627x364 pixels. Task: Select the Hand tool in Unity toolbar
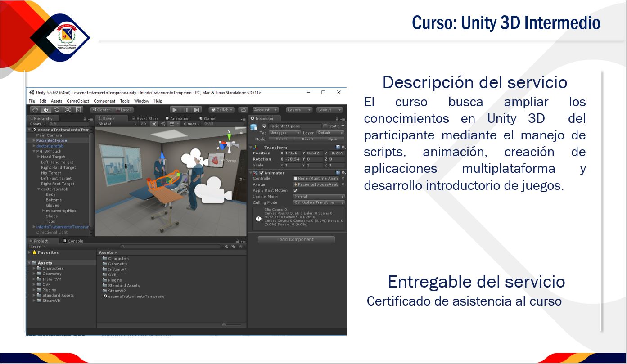point(35,110)
